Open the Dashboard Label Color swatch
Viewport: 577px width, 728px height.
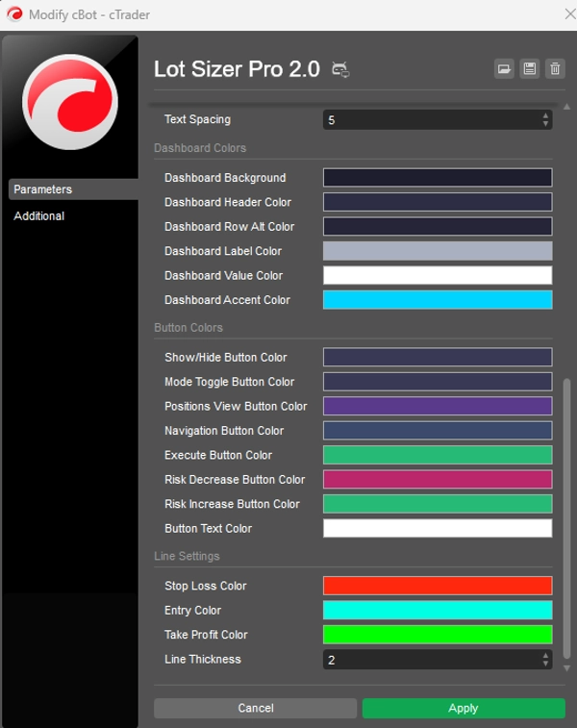[x=438, y=251]
